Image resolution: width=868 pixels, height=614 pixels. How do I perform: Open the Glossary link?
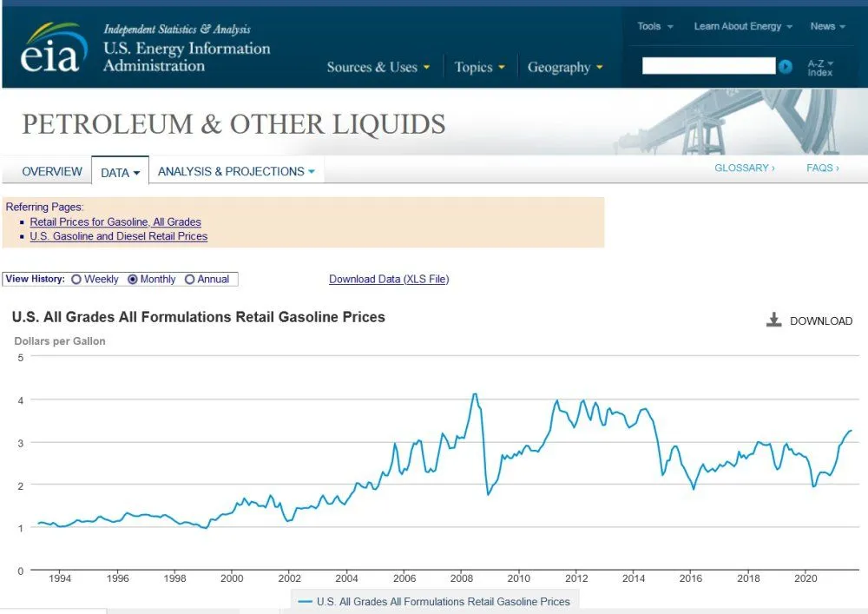tap(744, 168)
